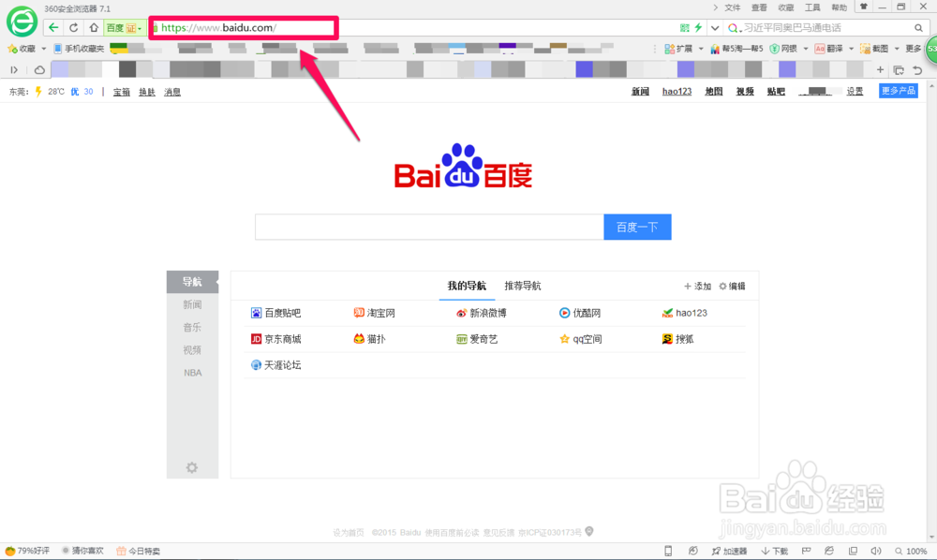
Task: Expand the 截图 dropdown arrow
Action: pyautogui.click(x=897, y=49)
